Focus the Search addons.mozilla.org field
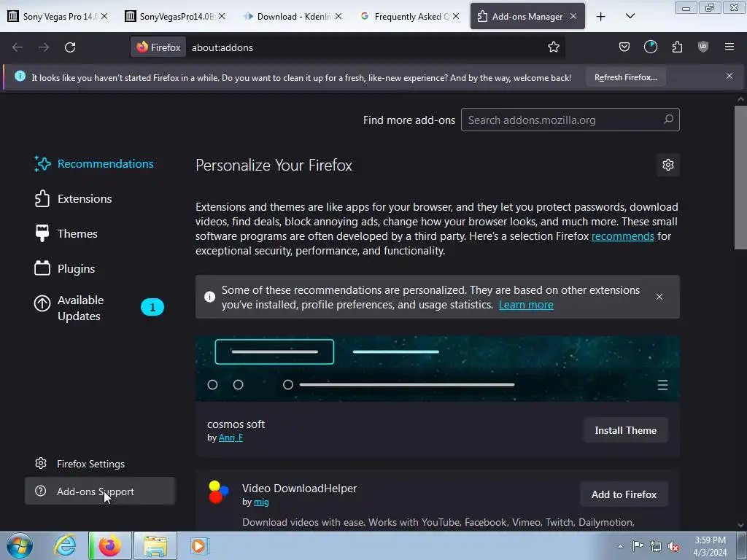This screenshot has width=747, height=560. point(570,120)
